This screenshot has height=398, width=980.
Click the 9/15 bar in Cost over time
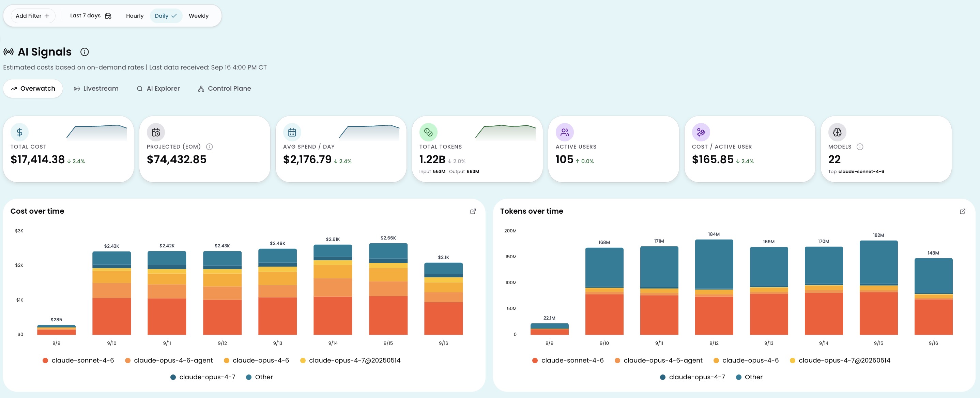(x=388, y=289)
